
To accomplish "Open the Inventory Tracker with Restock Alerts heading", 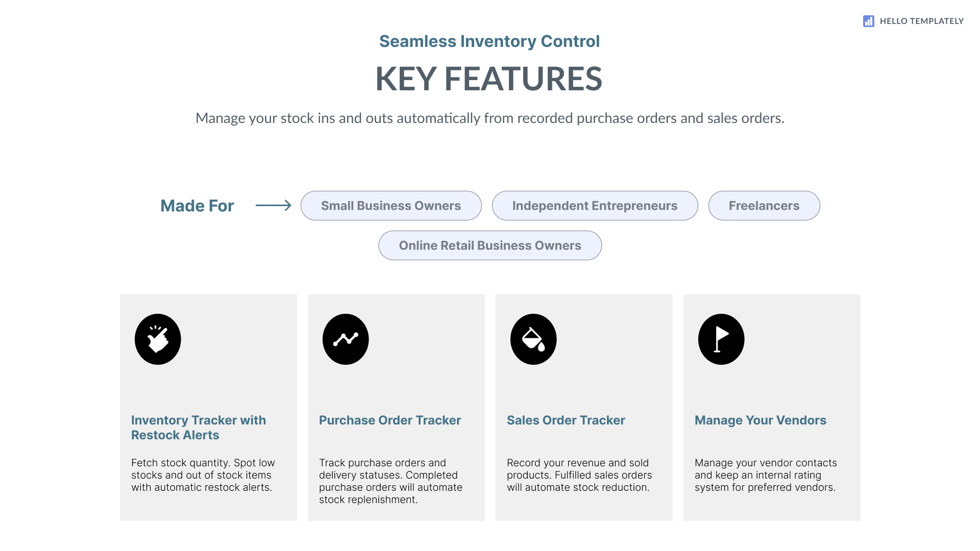I will [x=199, y=428].
